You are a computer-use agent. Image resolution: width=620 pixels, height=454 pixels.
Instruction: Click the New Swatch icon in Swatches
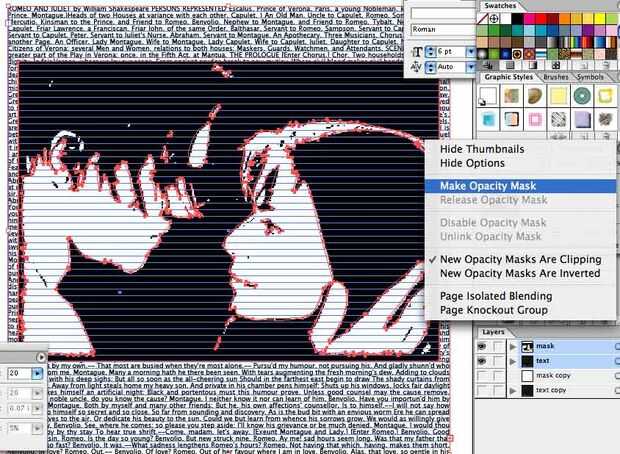pos(585,66)
